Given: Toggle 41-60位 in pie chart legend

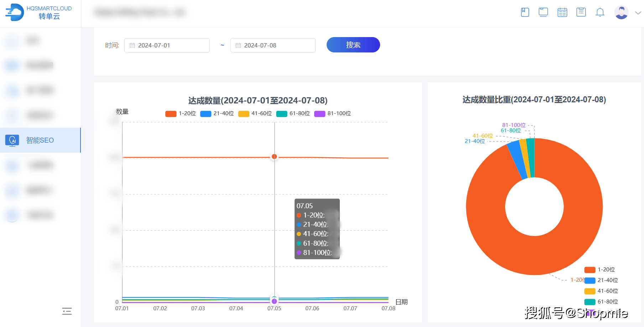Looking at the screenshot, I should pyautogui.click(x=601, y=291).
